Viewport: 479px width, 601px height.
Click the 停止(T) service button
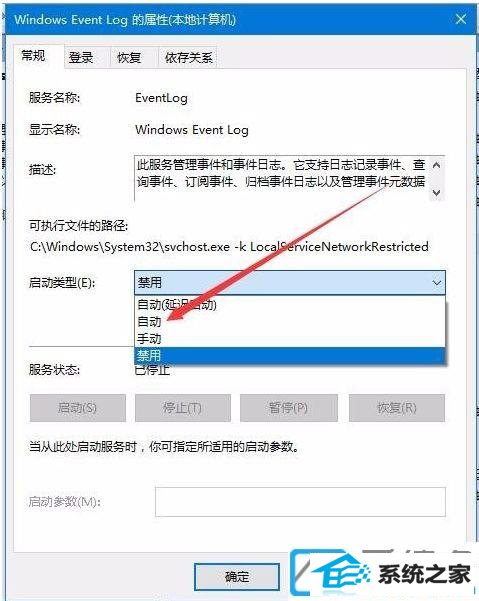tap(183, 408)
